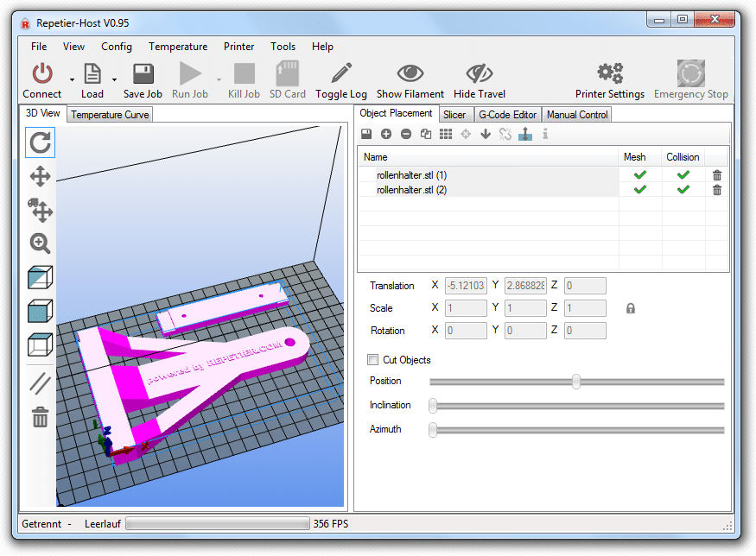
Task: Open the View menu
Action: [73, 47]
